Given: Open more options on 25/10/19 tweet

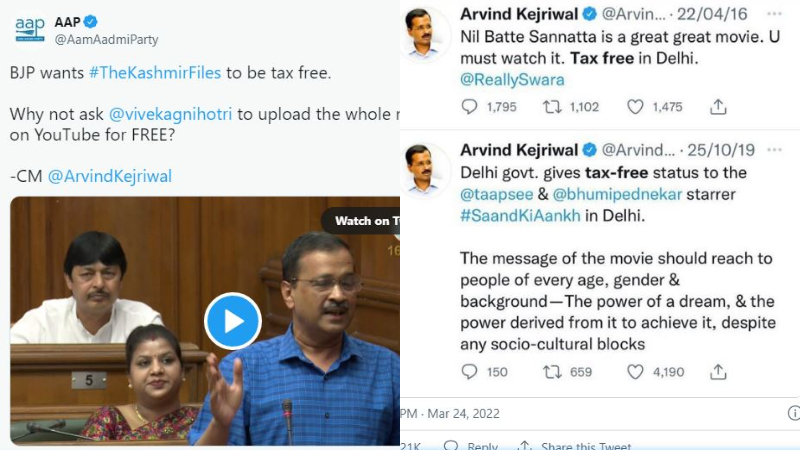Looking at the screenshot, I should [x=774, y=149].
